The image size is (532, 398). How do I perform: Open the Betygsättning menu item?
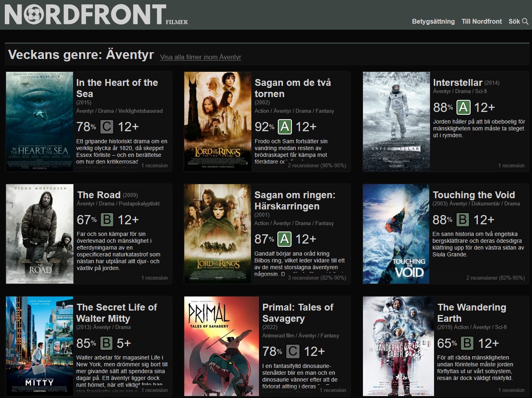(433, 22)
